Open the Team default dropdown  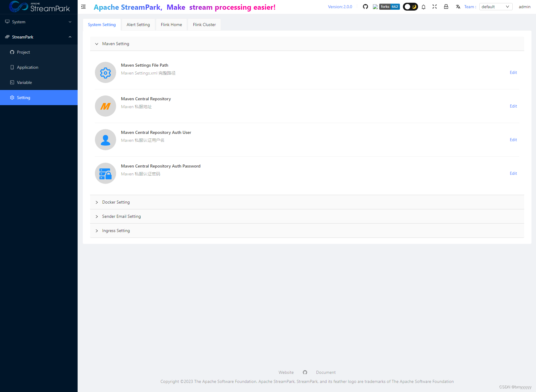496,7
